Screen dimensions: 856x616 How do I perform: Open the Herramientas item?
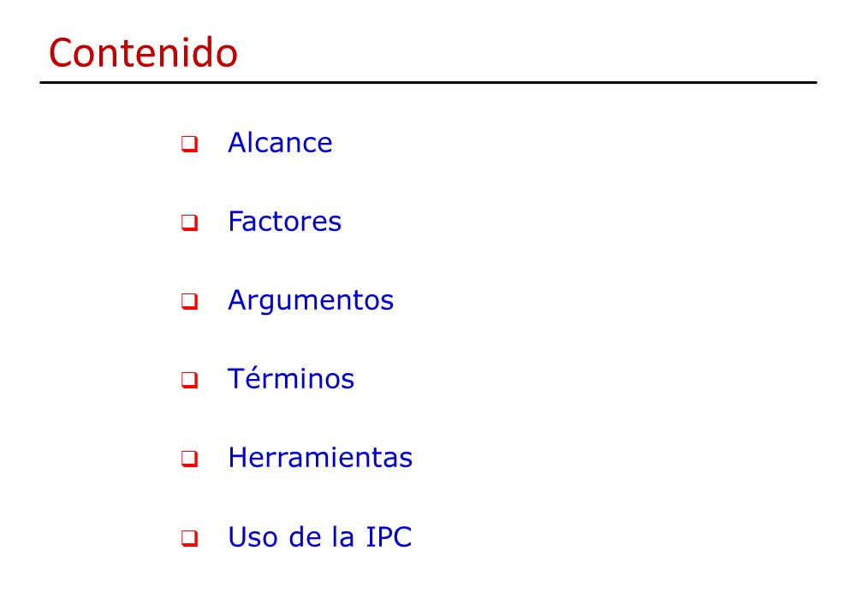pyautogui.click(x=320, y=458)
